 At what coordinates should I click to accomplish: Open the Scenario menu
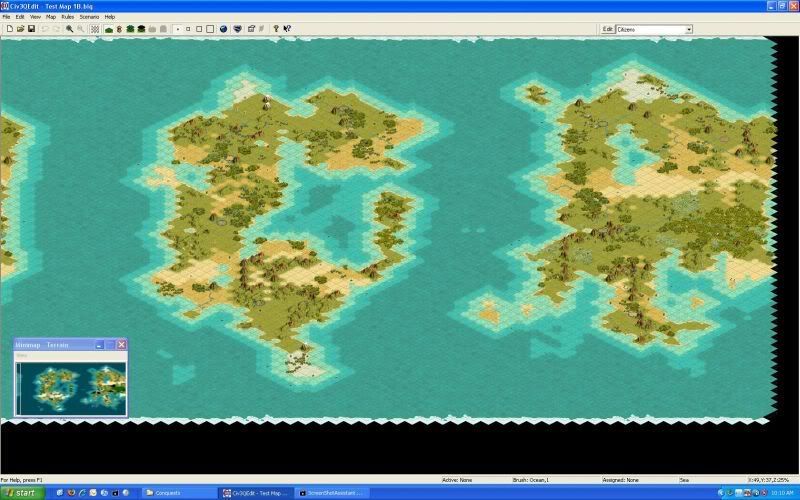click(x=89, y=17)
